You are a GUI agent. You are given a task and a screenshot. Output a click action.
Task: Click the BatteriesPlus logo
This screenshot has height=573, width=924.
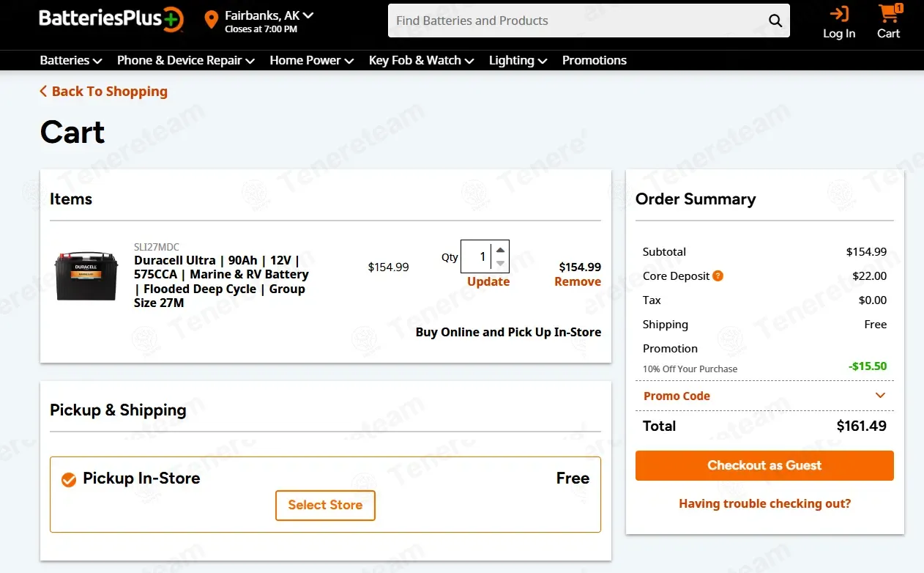111,19
